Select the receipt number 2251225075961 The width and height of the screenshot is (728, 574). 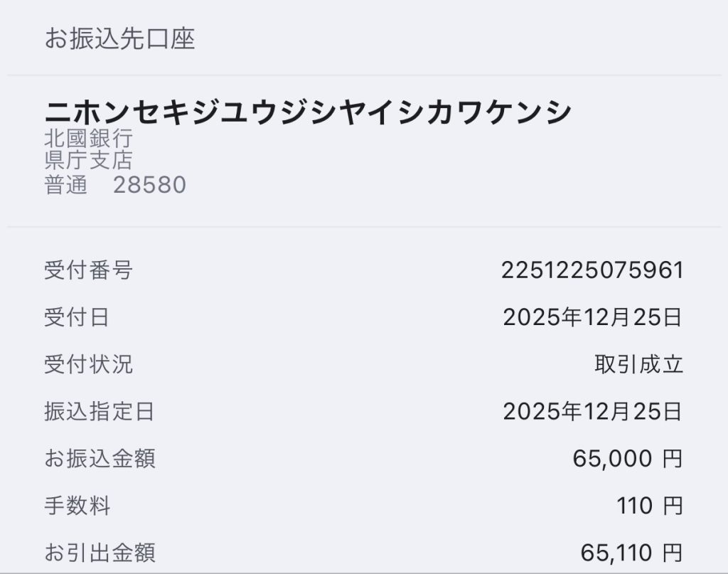pos(591,270)
